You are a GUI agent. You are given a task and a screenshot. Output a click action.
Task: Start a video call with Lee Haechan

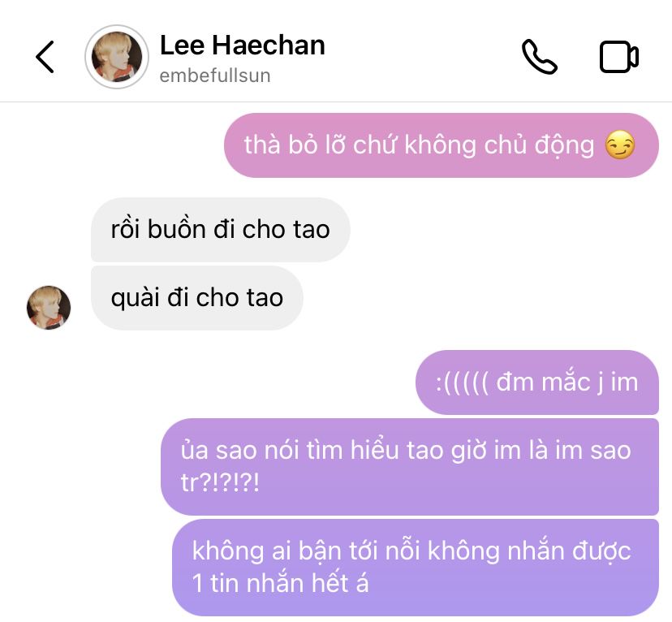pyautogui.click(x=619, y=57)
